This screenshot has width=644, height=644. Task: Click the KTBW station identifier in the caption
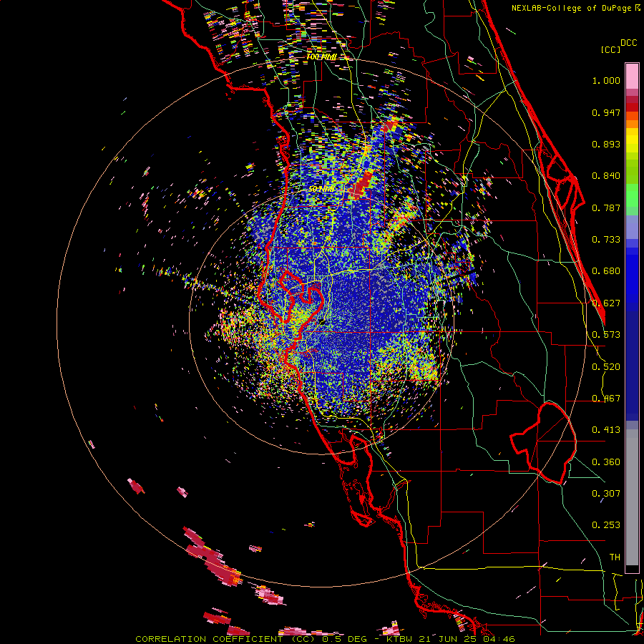click(x=400, y=639)
